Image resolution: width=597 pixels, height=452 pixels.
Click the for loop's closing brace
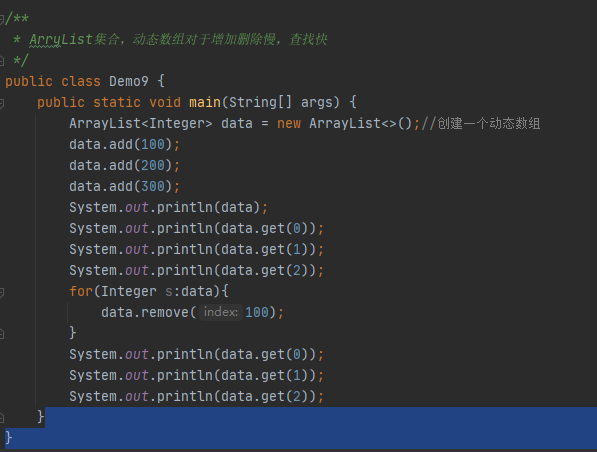point(73,333)
